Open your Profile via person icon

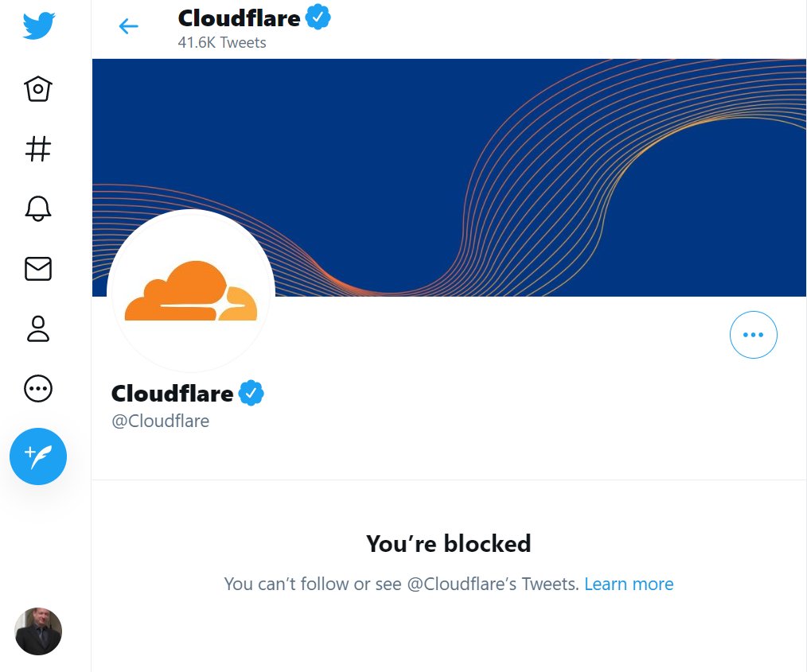(38, 328)
